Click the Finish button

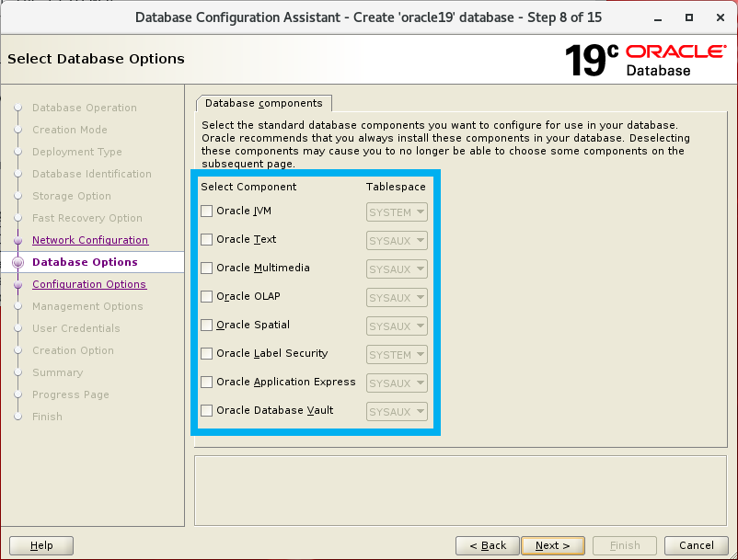coord(625,545)
